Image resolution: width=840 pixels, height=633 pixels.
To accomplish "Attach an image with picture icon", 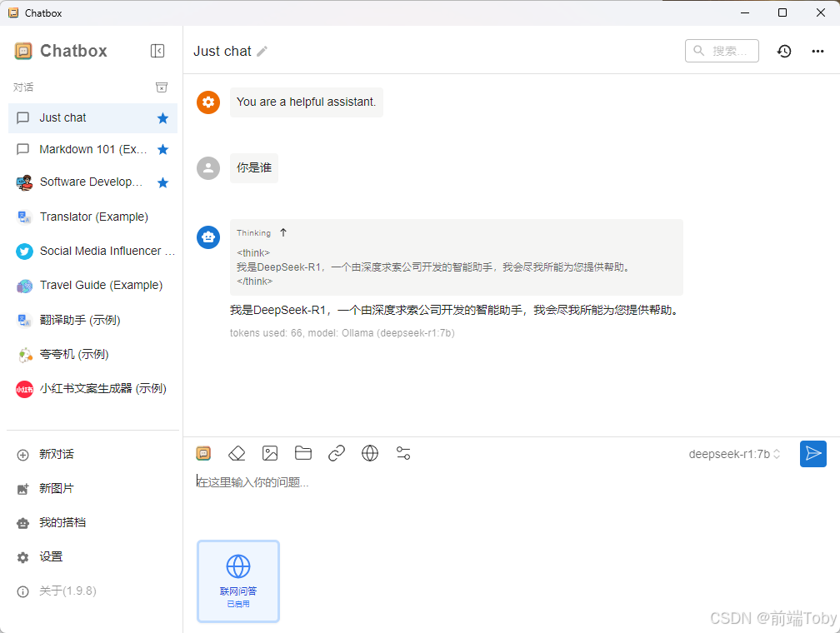I will tap(270, 454).
